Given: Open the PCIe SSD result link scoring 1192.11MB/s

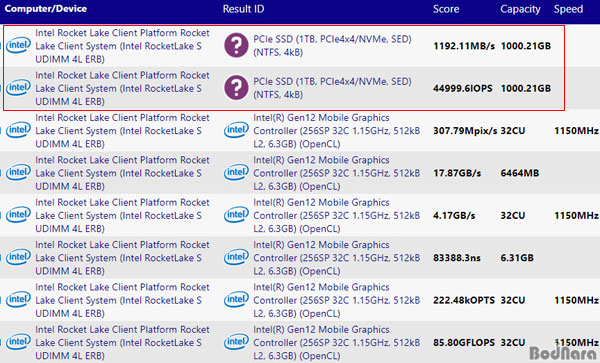Looking at the screenshot, I should point(332,46).
